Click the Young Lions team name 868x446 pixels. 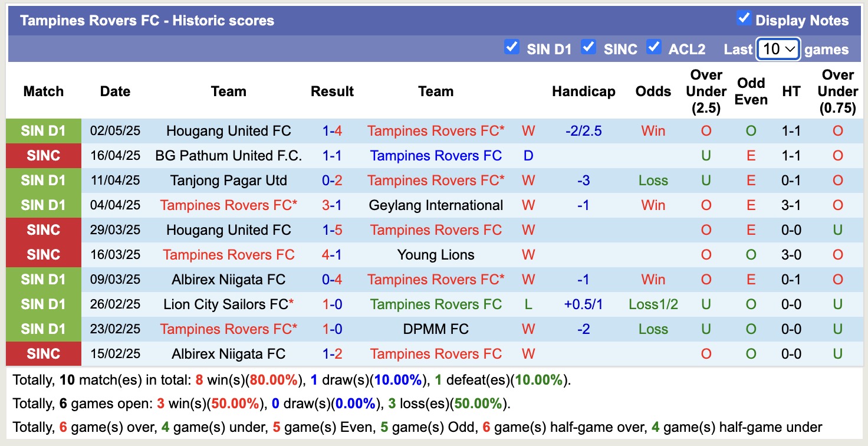[x=436, y=255]
